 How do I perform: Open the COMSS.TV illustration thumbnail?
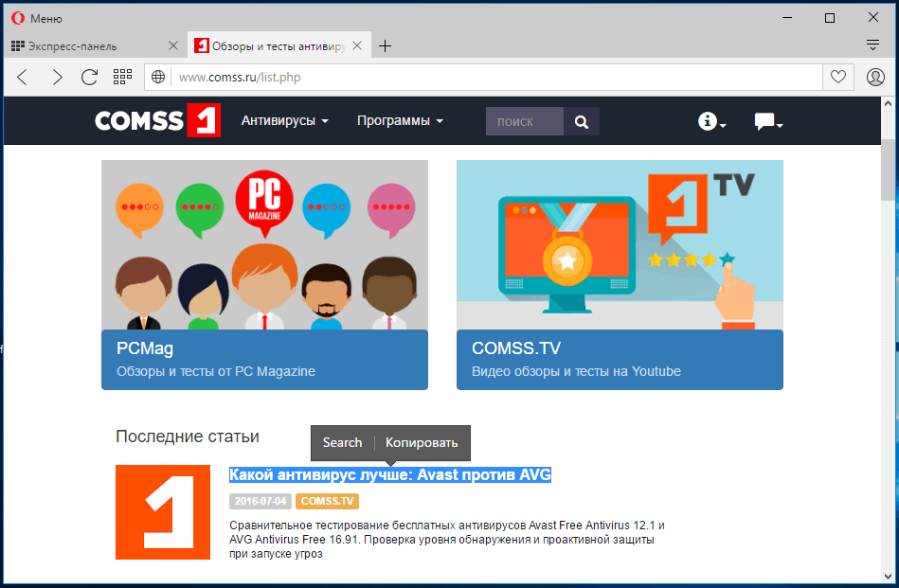[x=620, y=244]
